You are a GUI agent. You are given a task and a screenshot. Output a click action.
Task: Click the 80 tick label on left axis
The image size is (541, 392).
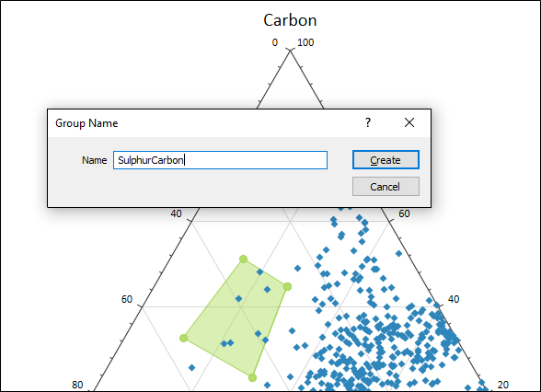[77, 385]
